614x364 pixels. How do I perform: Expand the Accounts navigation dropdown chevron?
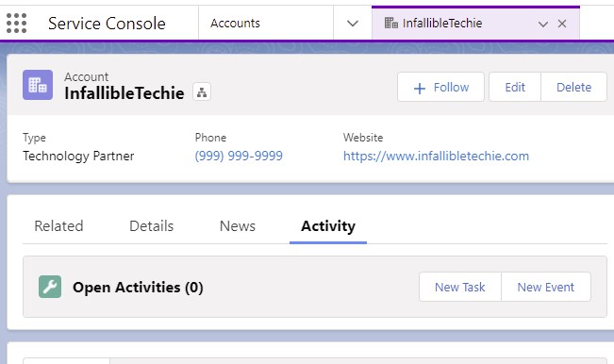(353, 24)
